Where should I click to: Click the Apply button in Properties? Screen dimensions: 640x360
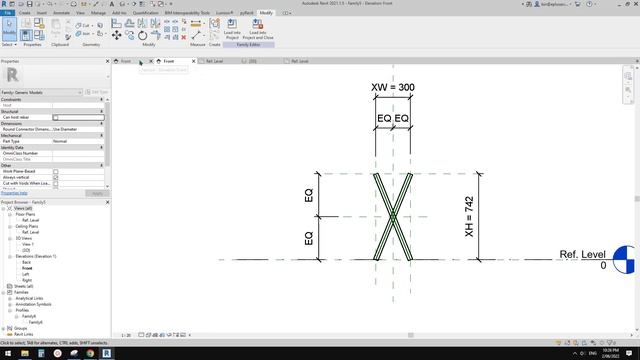[x=97, y=193]
